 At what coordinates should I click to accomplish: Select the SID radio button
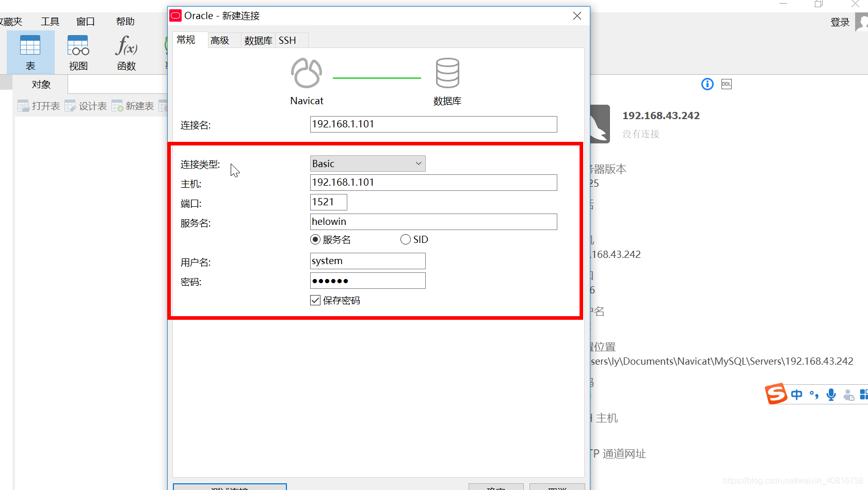[x=406, y=239]
